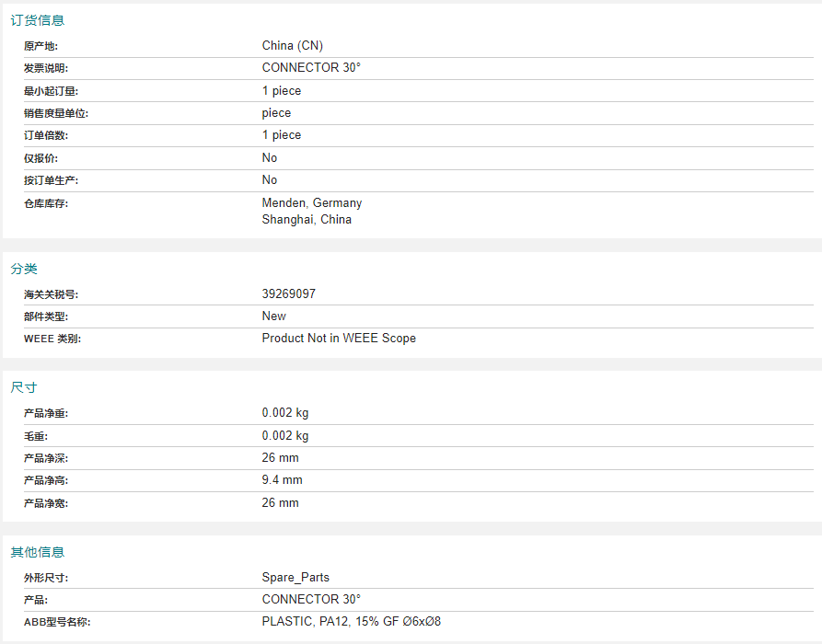Select the China (CN) origin value
This screenshot has width=822, height=644.
pos(293,46)
